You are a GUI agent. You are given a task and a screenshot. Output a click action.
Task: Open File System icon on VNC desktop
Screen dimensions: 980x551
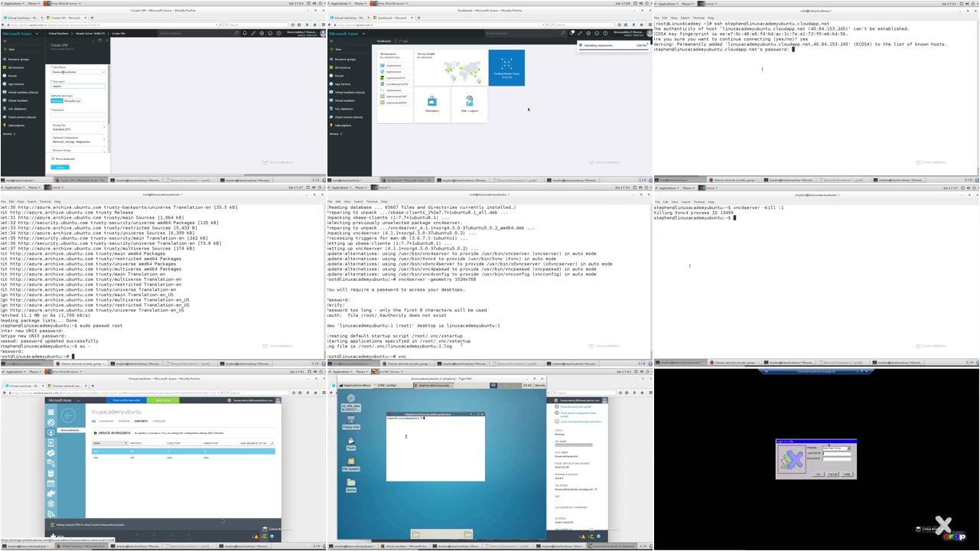click(350, 464)
